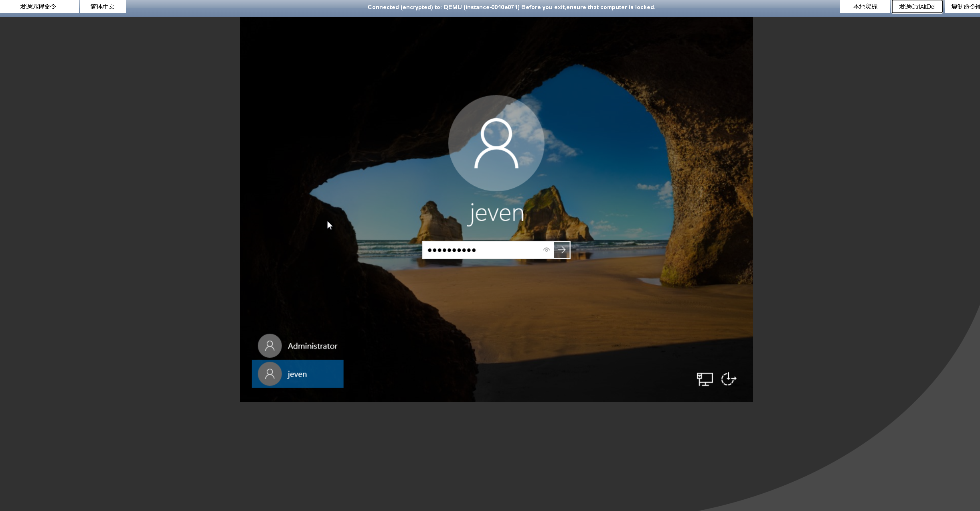Click the small jeven avatar in user list
The width and height of the screenshot is (980, 511).
tap(270, 374)
